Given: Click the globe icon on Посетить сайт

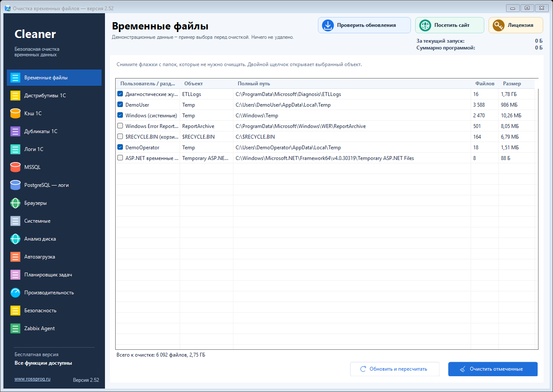Looking at the screenshot, I should [425, 25].
